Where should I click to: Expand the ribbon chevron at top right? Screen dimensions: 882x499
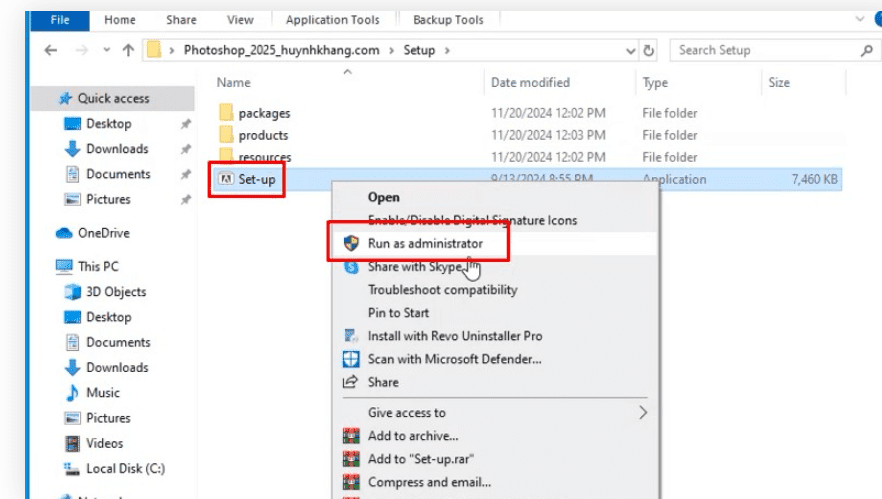pyautogui.click(x=861, y=19)
